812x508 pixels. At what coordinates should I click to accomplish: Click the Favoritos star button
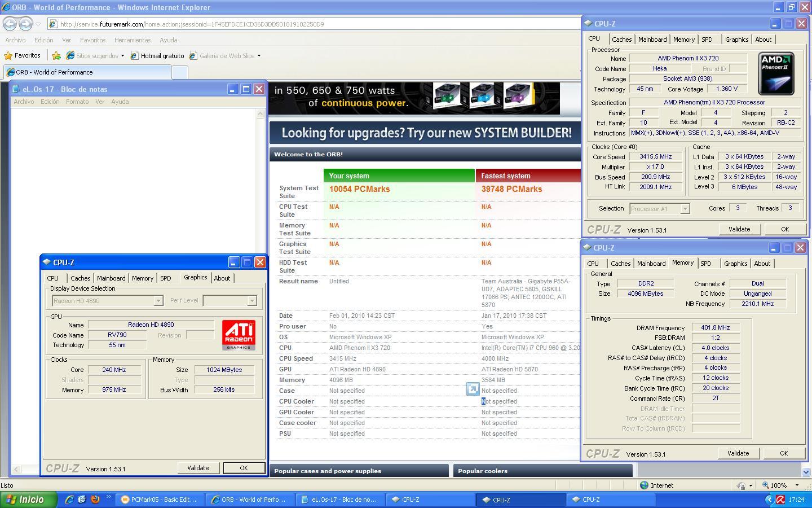tap(22, 55)
